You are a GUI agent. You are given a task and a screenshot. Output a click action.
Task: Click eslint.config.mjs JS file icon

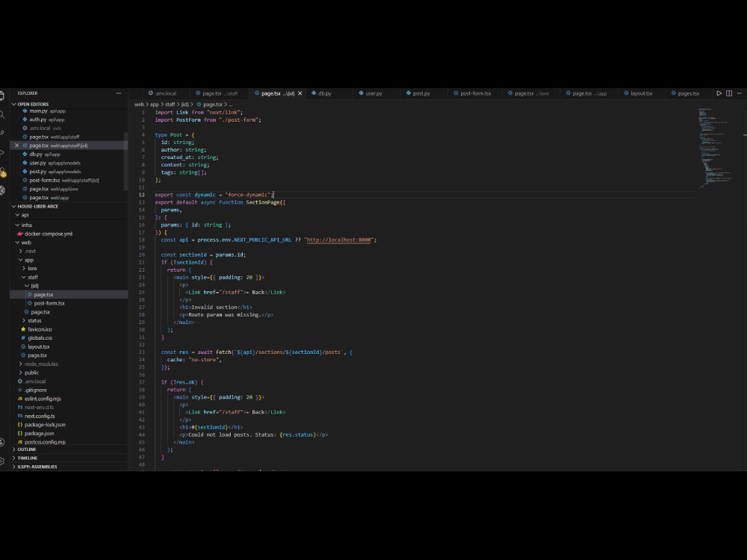pos(20,399)
